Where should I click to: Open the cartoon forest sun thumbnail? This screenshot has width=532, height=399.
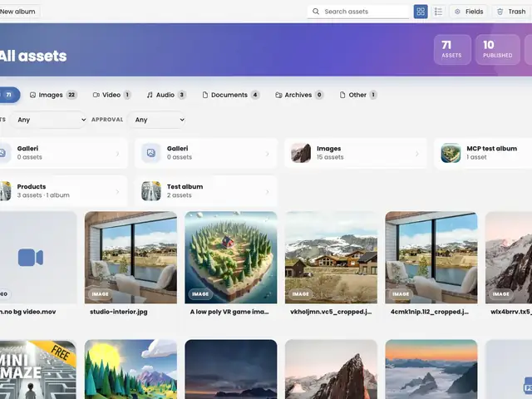(x=131, y=369)
